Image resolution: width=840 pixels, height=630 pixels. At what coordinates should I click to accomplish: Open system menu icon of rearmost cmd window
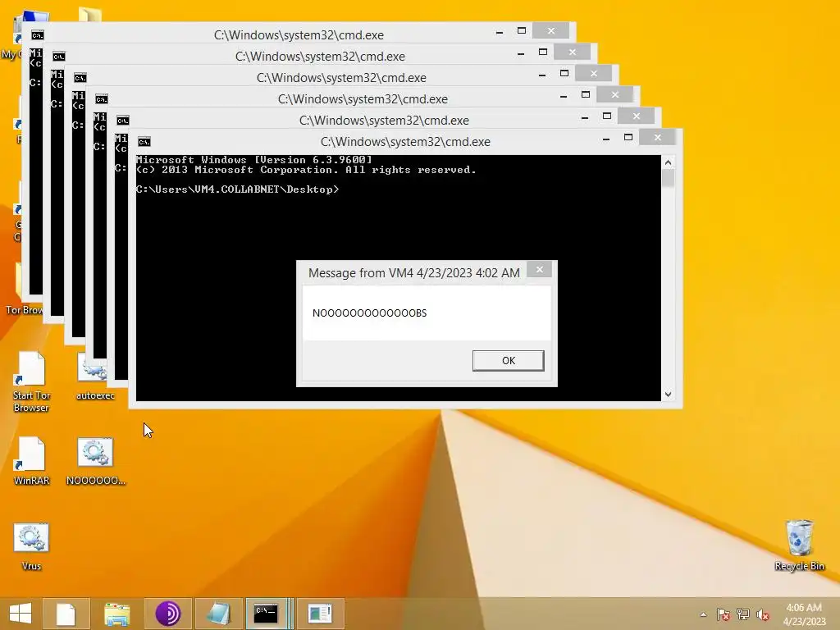(38, 35)
